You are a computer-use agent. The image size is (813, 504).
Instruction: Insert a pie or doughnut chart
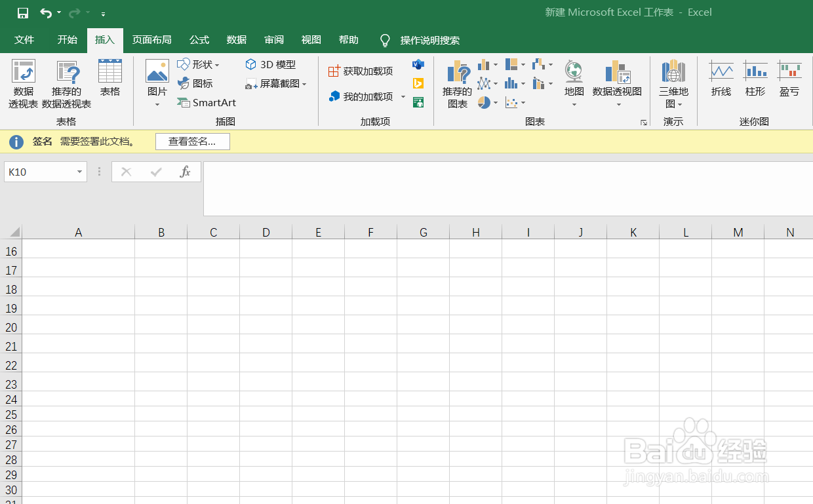pyautogui.click(x=488, y=102)
